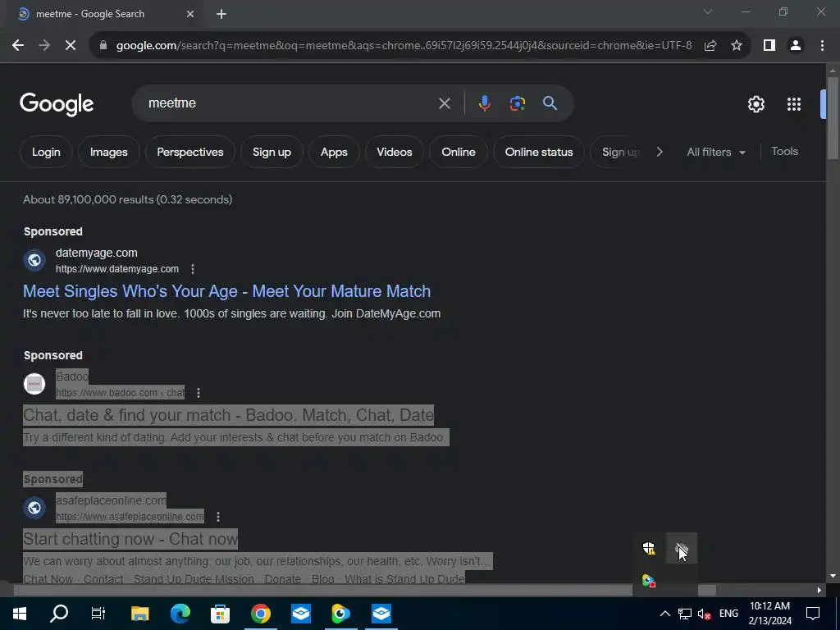The height and width of the screenshot is (630, 840).
Task: Close the meetme Google Search tab
Action: 190,15
